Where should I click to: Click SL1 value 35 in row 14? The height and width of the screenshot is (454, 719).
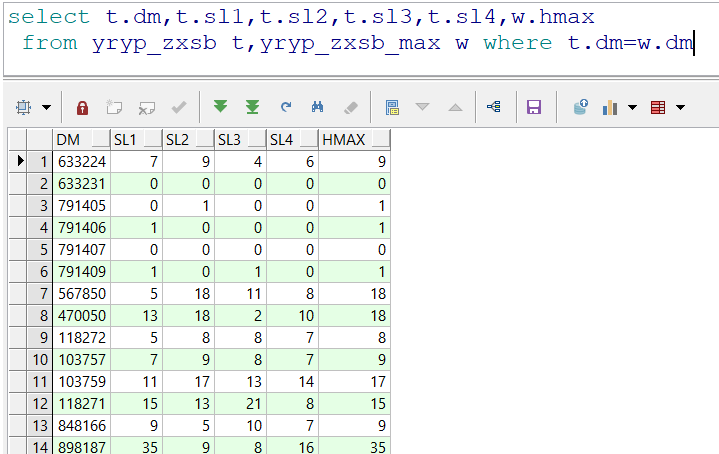coord(137,446)
